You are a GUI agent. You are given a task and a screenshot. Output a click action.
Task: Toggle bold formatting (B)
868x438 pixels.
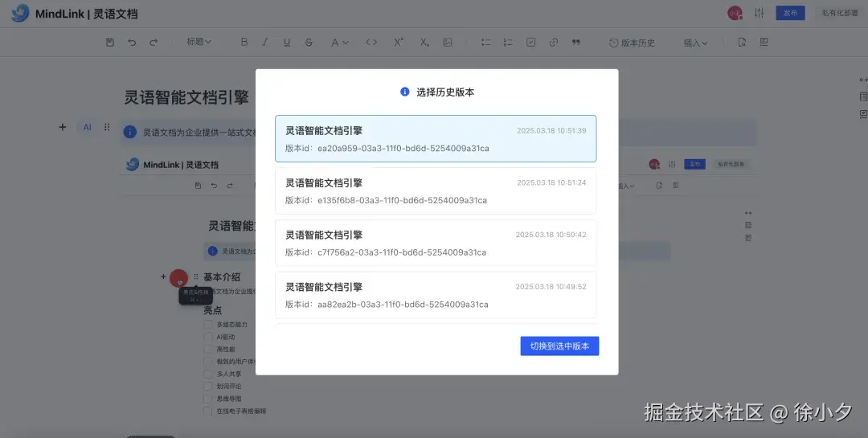tap(244, 42)
